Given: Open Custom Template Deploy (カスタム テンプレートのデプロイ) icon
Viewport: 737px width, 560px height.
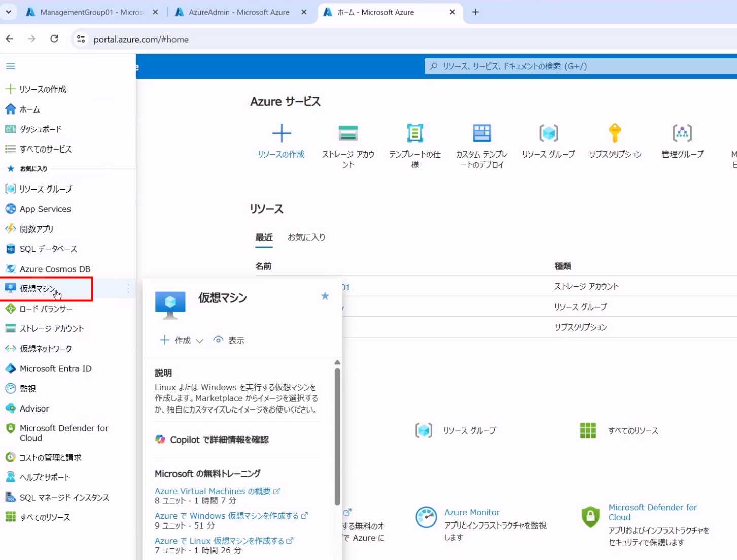Looking at the screenshot, I should (481, 133).
